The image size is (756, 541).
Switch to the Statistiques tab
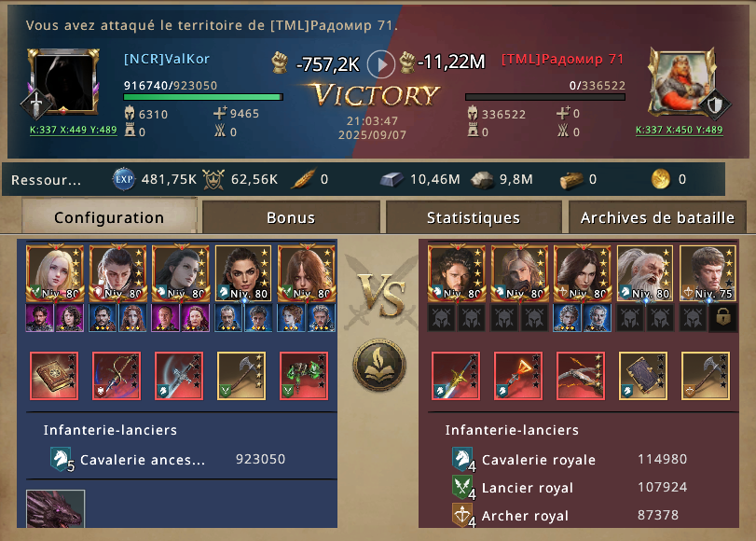click(474, 217)
